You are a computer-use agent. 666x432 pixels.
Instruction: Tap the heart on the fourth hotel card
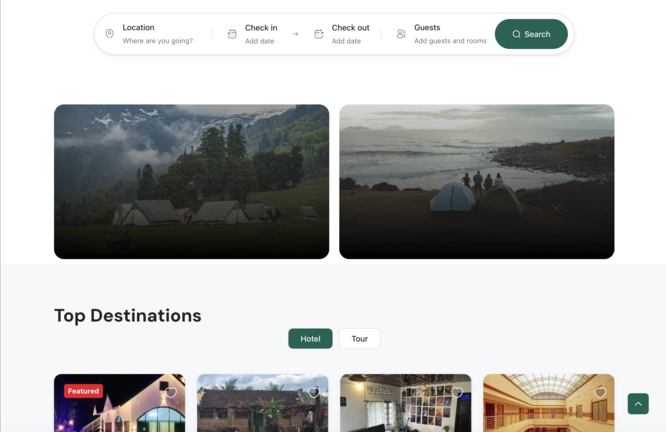tap(600, 393)
